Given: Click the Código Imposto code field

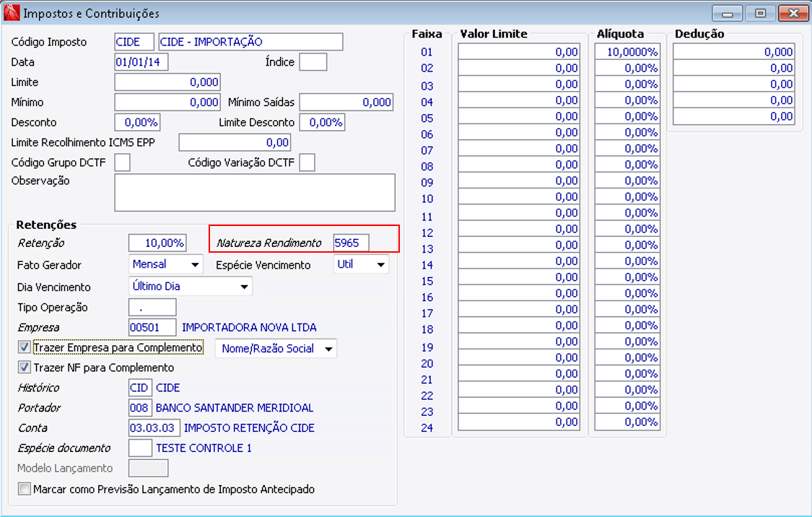Looking at the screenshot, I should tap(134, 41).
